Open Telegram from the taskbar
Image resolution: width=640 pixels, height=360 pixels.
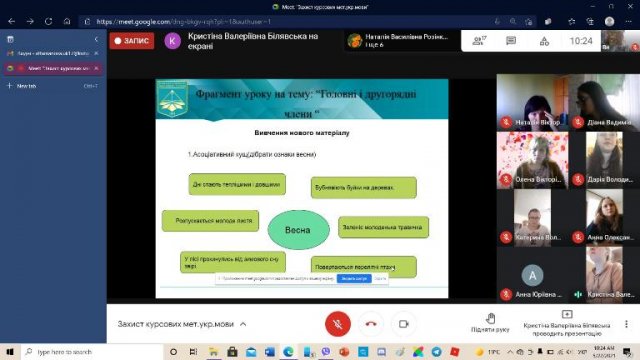point(436,351)
